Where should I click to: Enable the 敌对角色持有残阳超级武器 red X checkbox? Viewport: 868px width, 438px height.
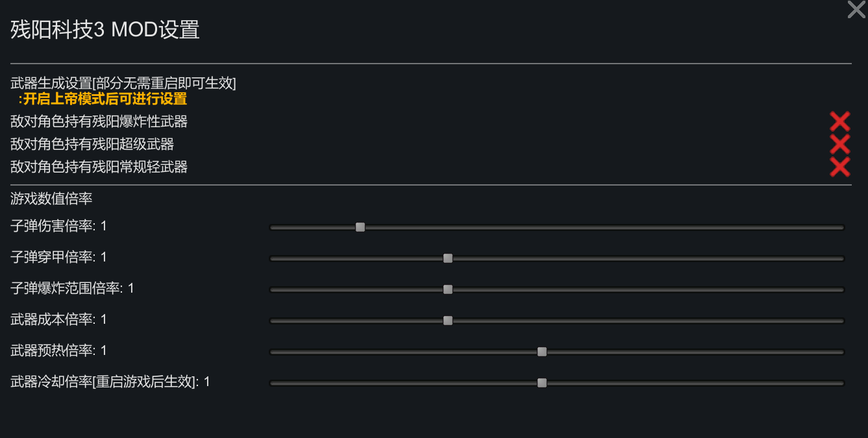click(839, 144)
